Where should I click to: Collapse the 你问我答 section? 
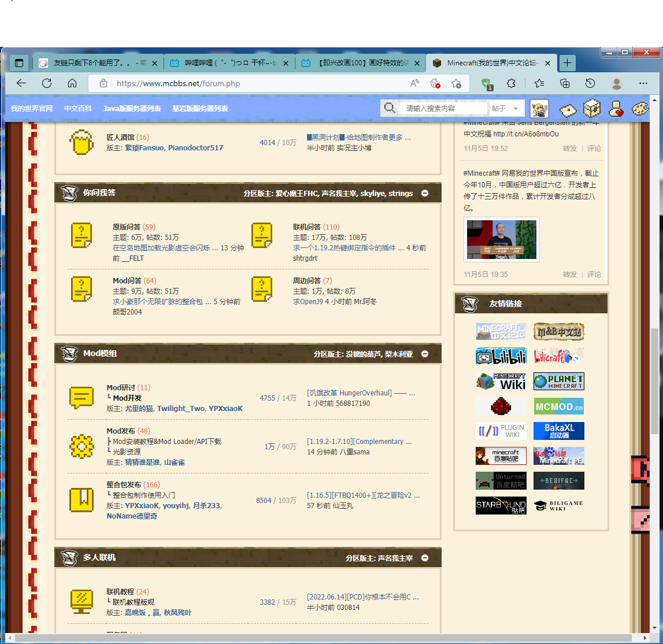point(425,193)
